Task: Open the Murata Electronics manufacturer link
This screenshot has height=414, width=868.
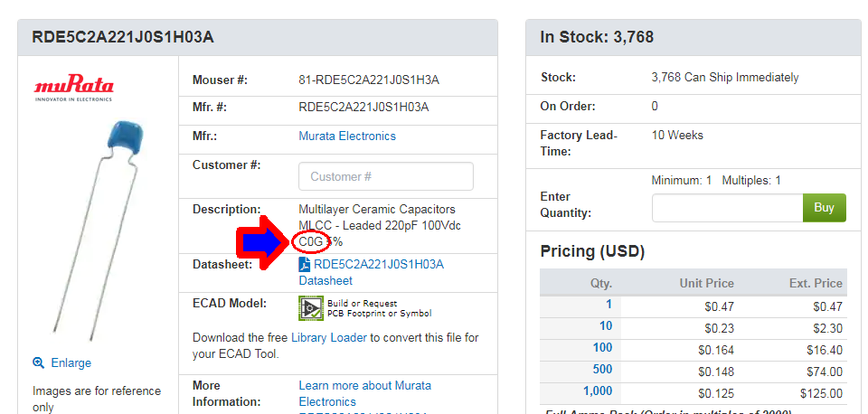Action: (347, 136)
